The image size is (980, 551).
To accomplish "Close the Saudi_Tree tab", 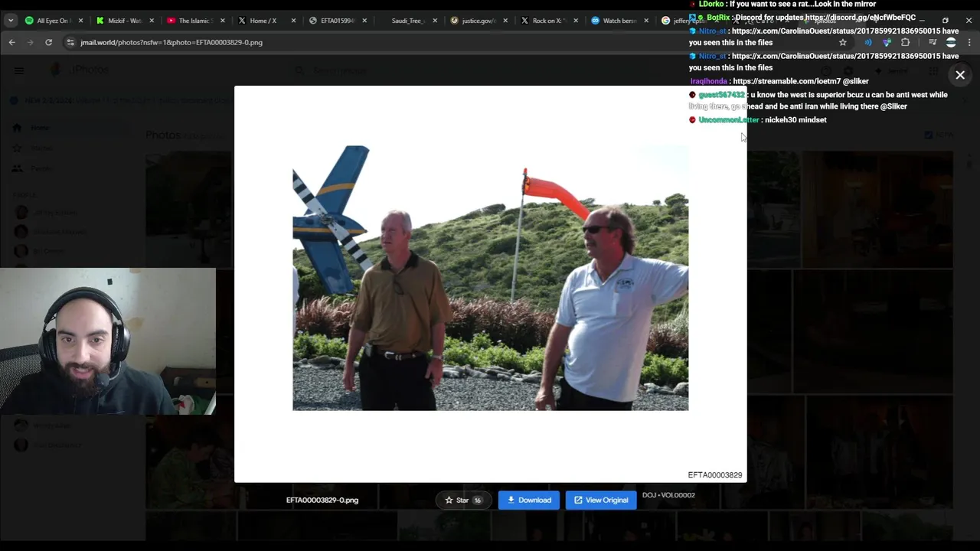I will click(434, 21).
